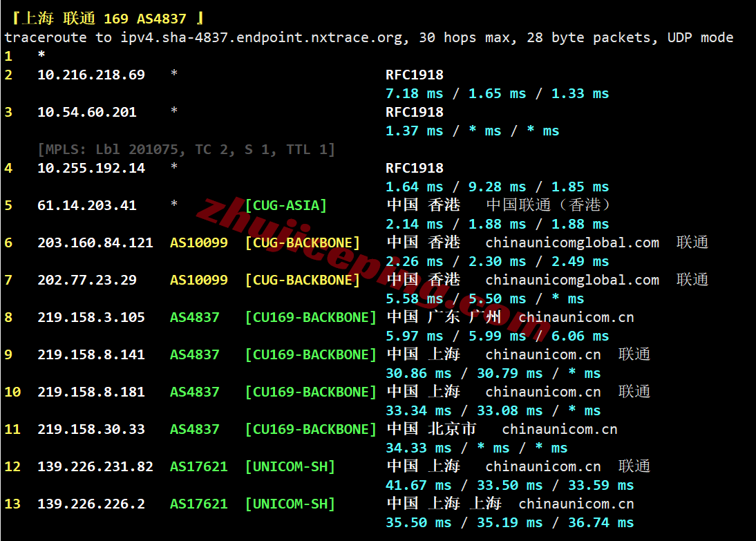This screenshot has height=541, width=756.
Task: Click the [CUG-ASIA] tag
Action: [x=286, y=205]
